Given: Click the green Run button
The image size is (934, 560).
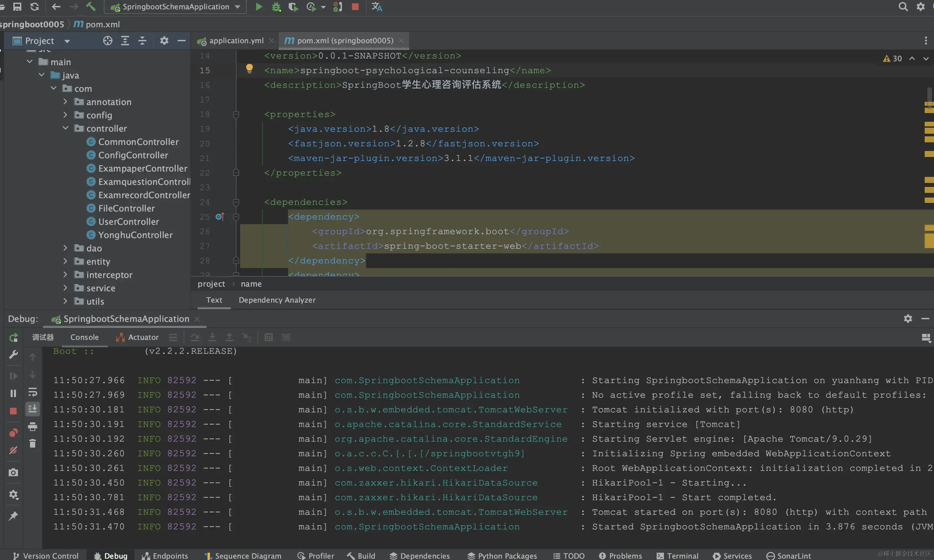Looking at the screenshot, I should pyautogui.click(x=258, y=7).
